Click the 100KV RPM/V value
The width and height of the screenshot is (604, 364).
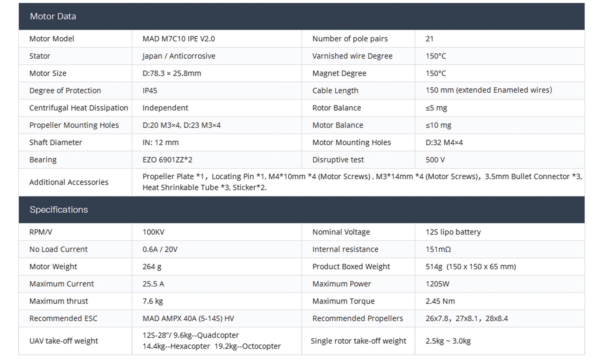coord(153,232)
